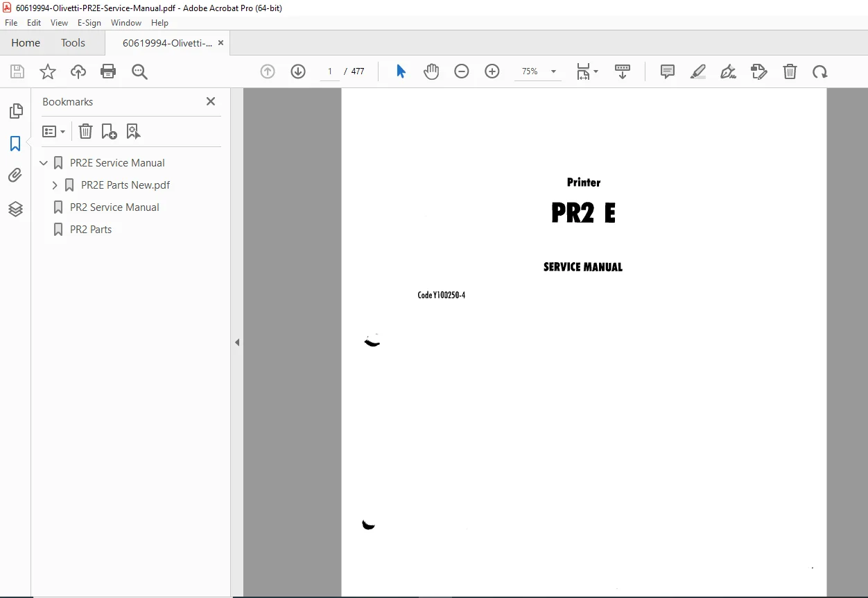This screenshot has height=598, width=868.
Task: Find the current bookmark
Action: (133, 131)
